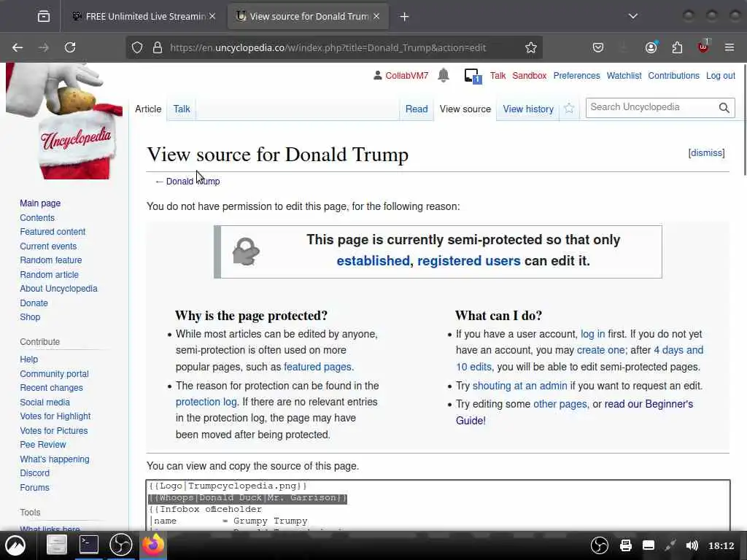The width and height of the screenshot is (747, 560).
Task: Open the Featured content sidebar link
Action: click(53, 232)
